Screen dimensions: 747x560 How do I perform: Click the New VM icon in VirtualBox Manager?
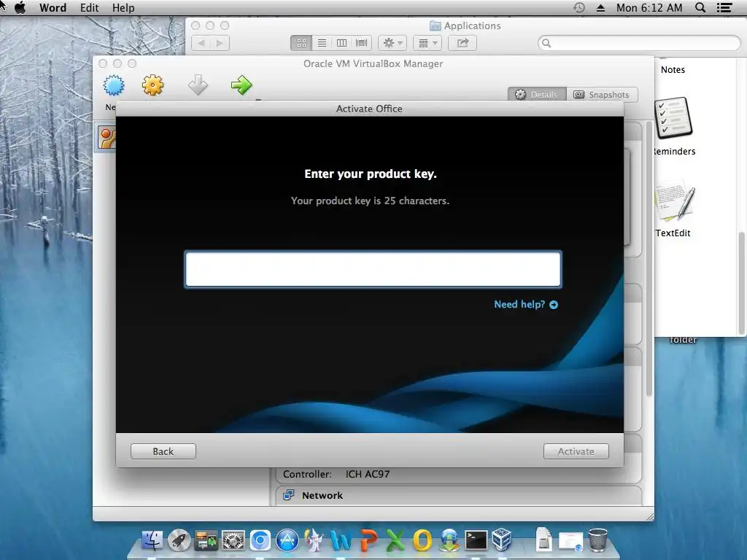(x=114, y=86)
